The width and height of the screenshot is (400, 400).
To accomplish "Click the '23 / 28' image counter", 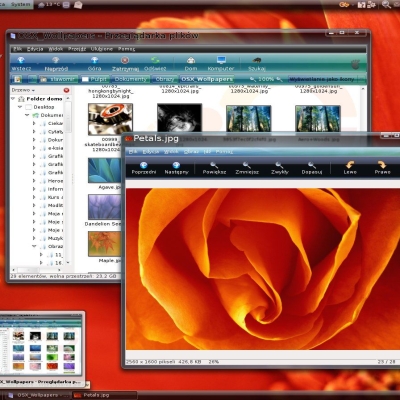I will (386, 362).
